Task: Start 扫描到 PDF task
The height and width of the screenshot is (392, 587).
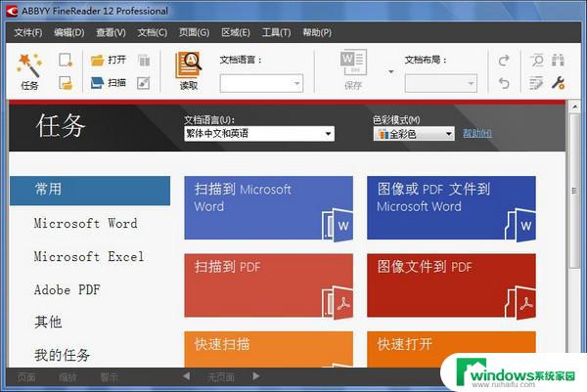Action: [268, 285]
